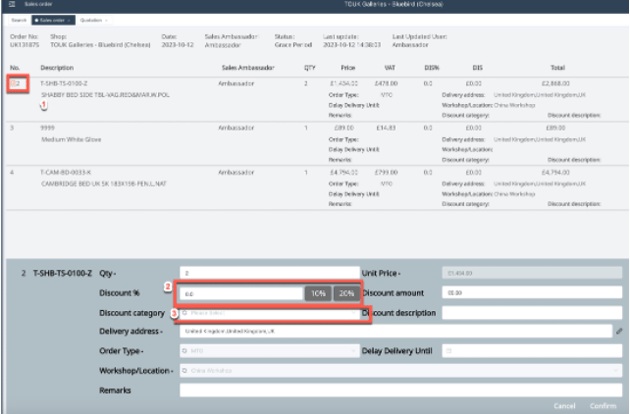
Task: Click the pencil icon next to Delivery address
Action: pyautogui.click(x=619, y=331)
